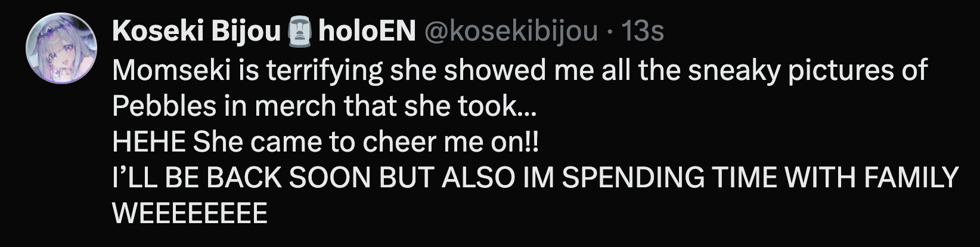The height and width of the screenshot is (247, 980).
Task: Click the "WEEEEEEEE" last line of tweet
Action: [x=190, y=214]
